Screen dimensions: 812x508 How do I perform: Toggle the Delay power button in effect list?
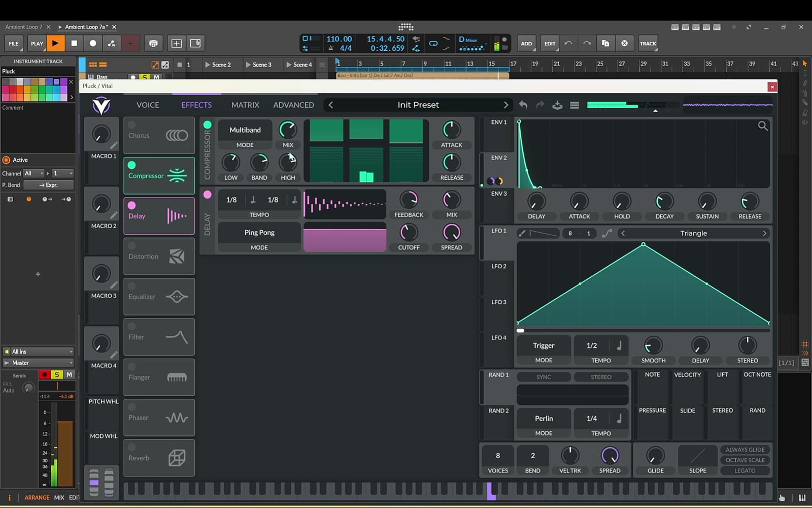point(132,205)
